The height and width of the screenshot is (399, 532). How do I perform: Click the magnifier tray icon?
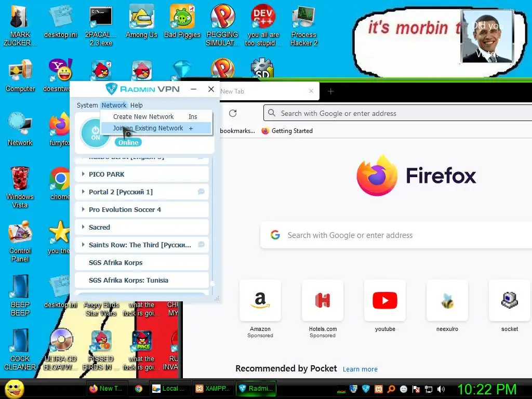pos(391,389)
